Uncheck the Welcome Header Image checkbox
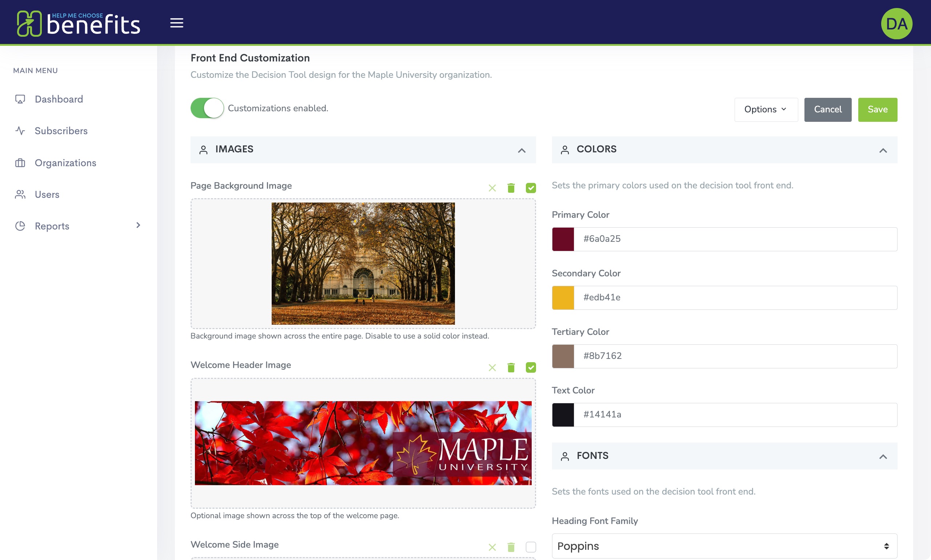The image size is (931, 560). 531,368
